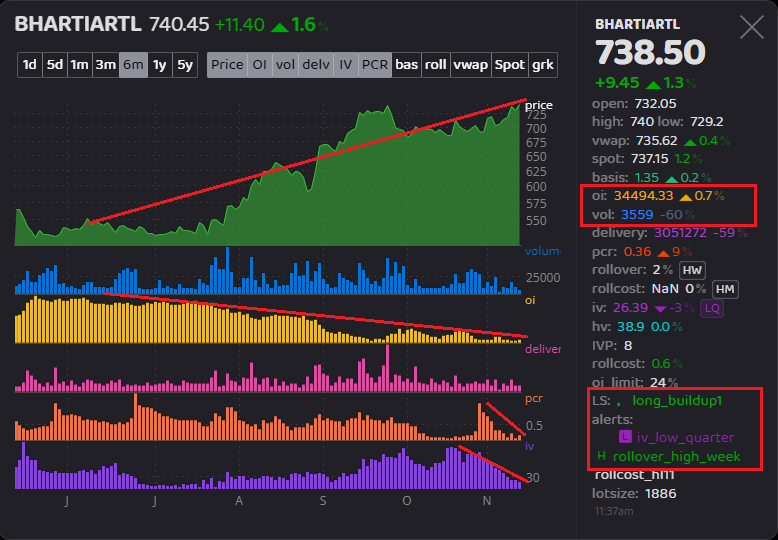This screenshot has height=540, width=778.
Task: Select the 6m time range
Action: pyautogui.click(x=133, y=65)
